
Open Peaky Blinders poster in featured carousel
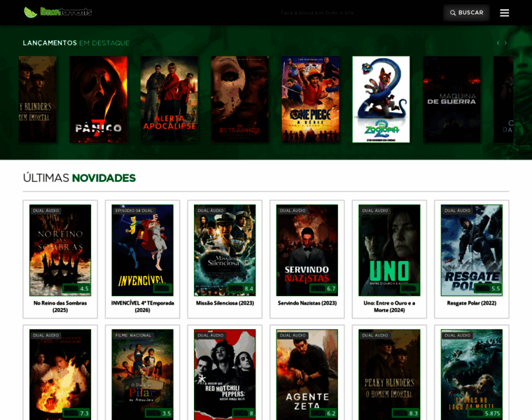tap(38, 99)
